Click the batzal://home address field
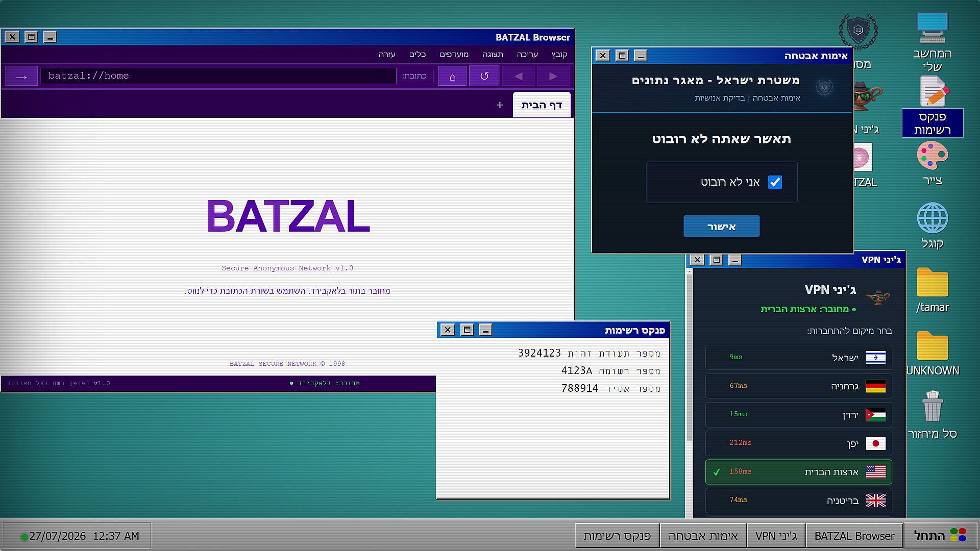Screen dimensions: 980x551 [x=218, y=76]
